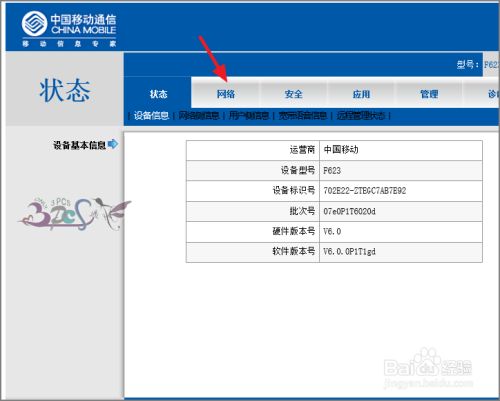The image size is (500, 401).
Task: Open the 网络 tab
Action: tap(226, 94)
